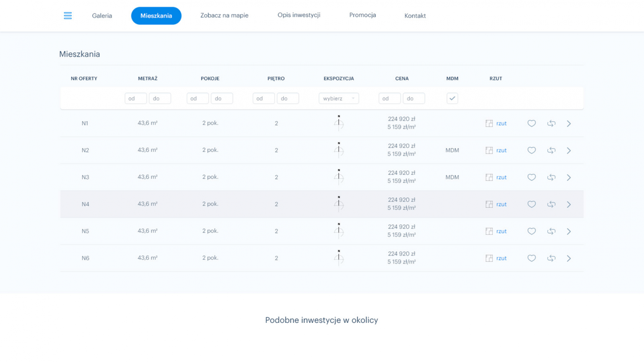Click compare icon for apartment N5
The height and width of the screenshot is (362, 644).
point(551,231)
